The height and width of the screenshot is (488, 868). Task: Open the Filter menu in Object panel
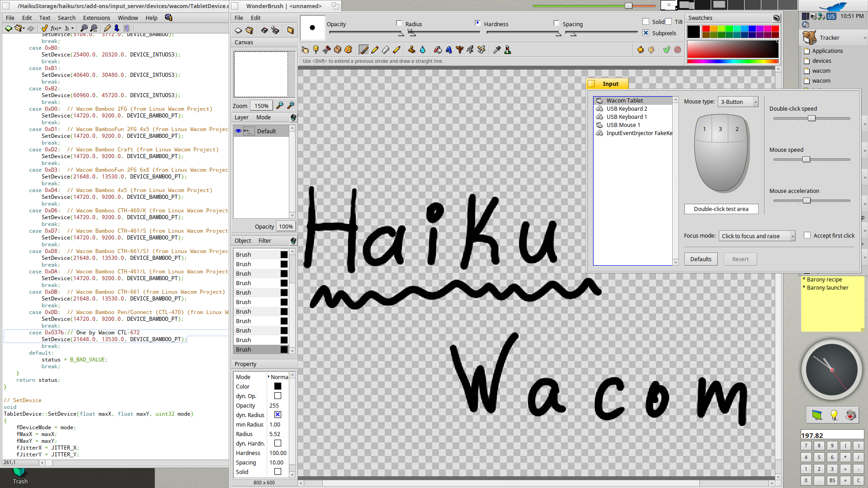pyautogui.click(x=264, y=240)
